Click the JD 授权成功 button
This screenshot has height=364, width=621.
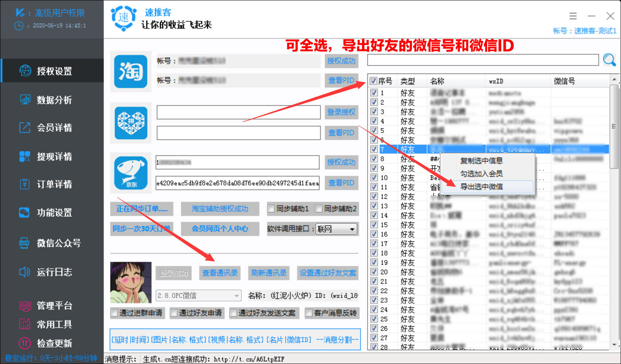click(x=341, y=162)
